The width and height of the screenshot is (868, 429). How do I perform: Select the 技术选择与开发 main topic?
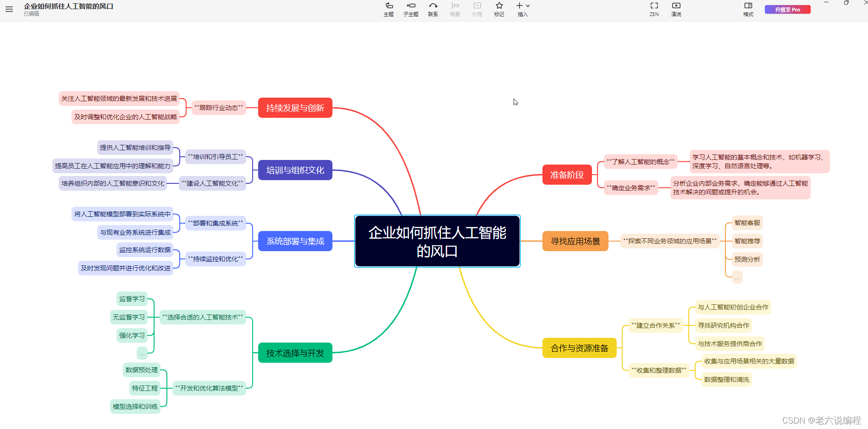click(x=295, y=353)
